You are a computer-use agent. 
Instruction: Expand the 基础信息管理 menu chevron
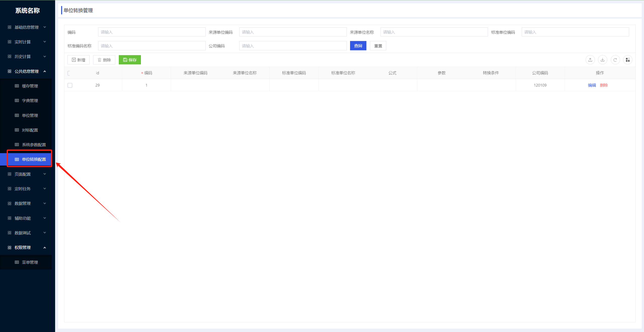point(45,27)
